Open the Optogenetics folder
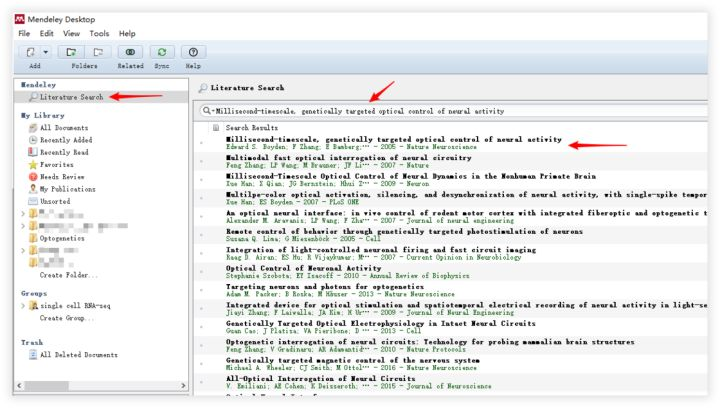Screen dimensions: 720x408 [x=62, y=238]
